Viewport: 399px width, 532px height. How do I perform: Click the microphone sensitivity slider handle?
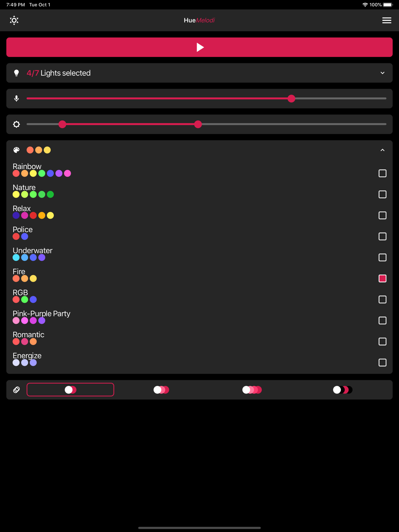coord(291,99)
